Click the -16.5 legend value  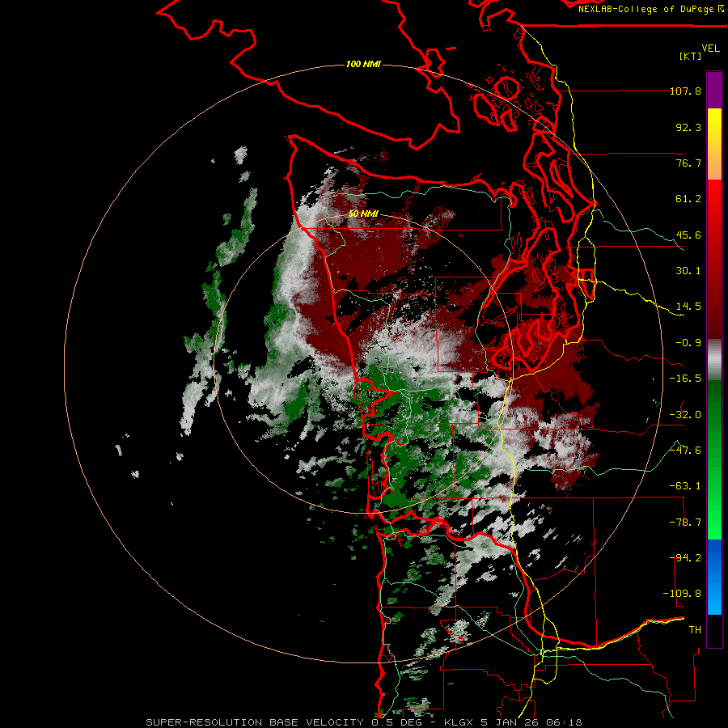[x=685, y=379]
